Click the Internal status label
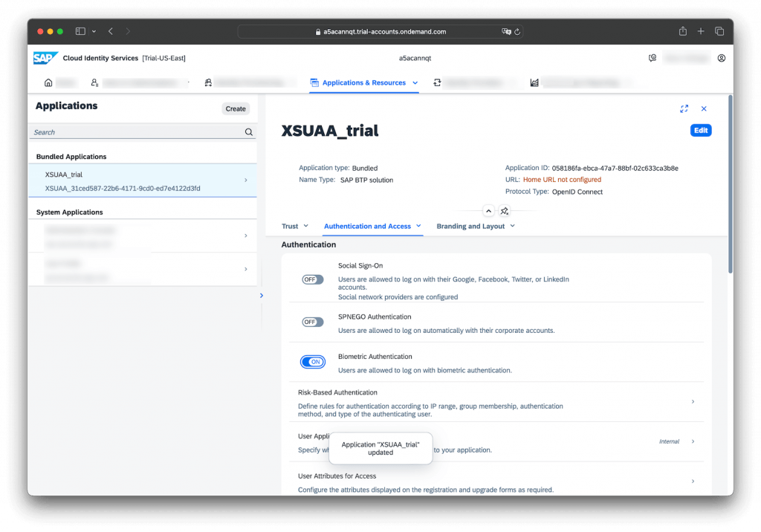Image resolution: width=761 pixels, height=532 pixels. pyautogui.click(x=669, y=441)
